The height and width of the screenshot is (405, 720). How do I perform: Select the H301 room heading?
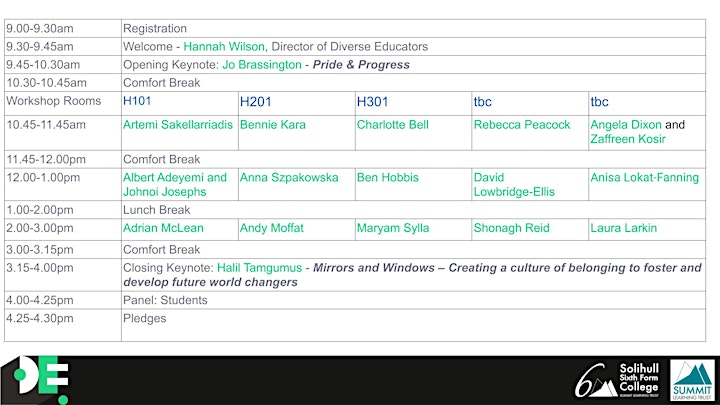click(372, 102)
